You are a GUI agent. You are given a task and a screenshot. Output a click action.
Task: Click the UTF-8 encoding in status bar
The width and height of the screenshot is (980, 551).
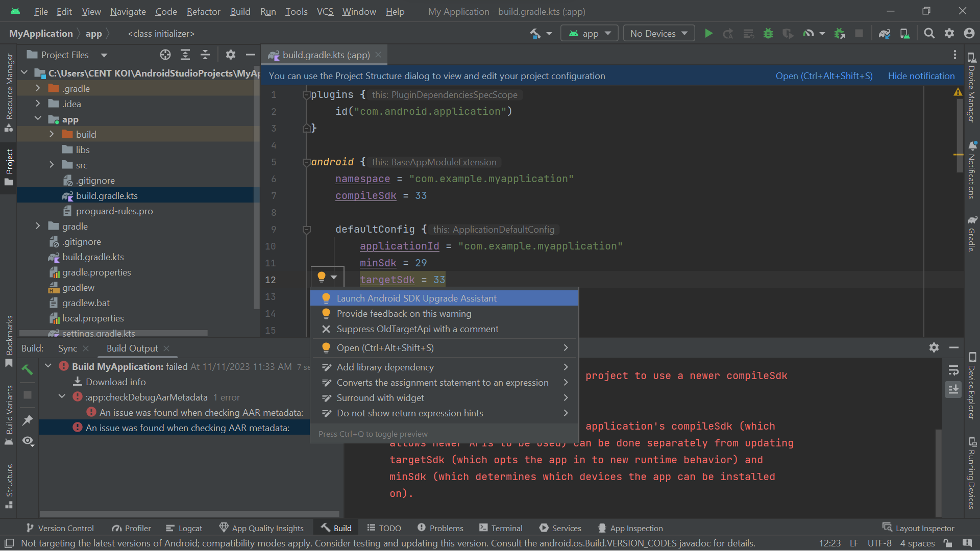(x=879, y=543)
